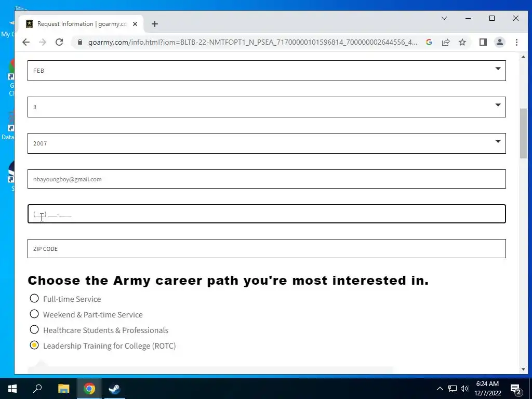Image resolution: width=532 pixels, height=399 pixels.
Task: Select Weekend & Part-time Service option
Action: (34, 314)
